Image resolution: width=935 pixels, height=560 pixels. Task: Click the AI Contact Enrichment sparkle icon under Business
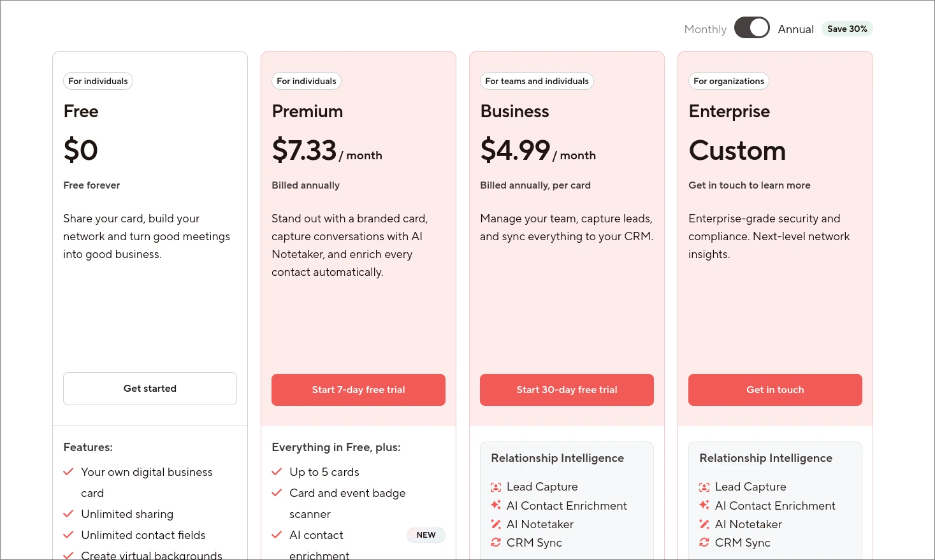[x=496, y=505]
